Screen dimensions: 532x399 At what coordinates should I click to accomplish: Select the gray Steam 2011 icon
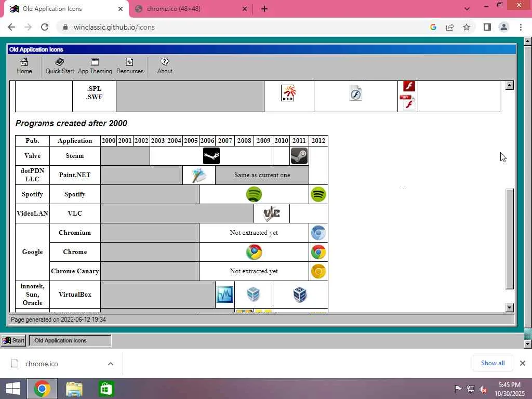pos(299,156)
